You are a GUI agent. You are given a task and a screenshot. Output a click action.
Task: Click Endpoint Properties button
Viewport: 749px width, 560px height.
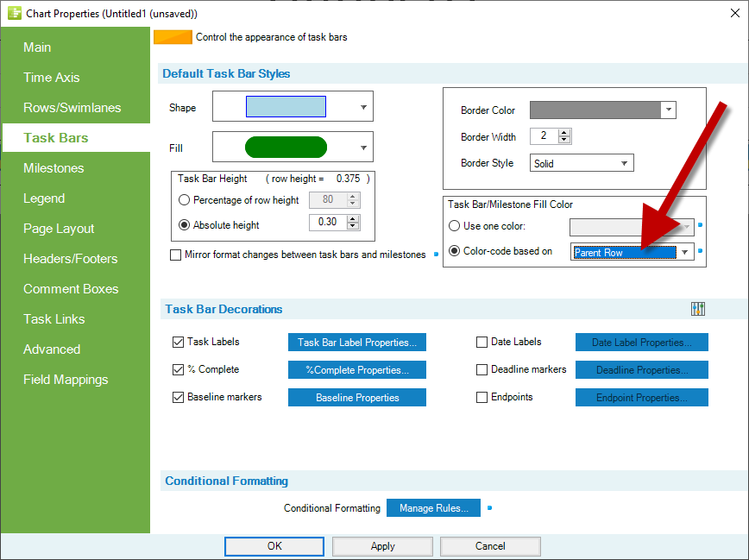[x=641, y=398]
